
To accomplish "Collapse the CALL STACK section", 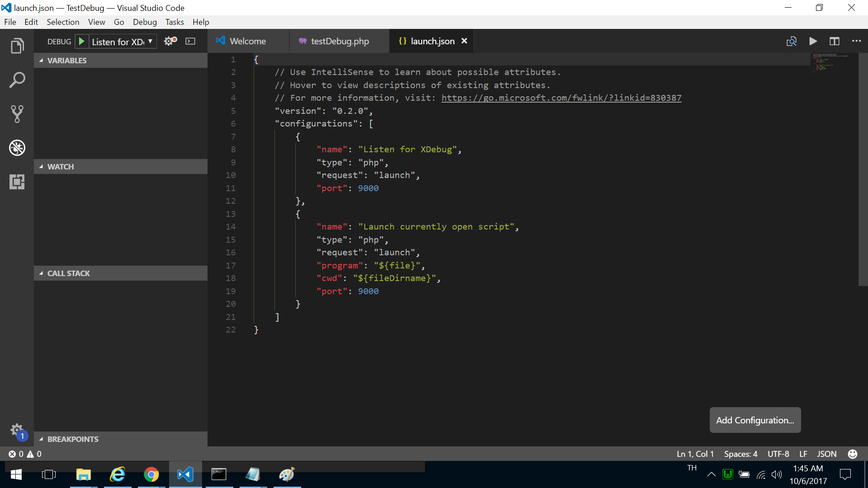I will (120, 273).
